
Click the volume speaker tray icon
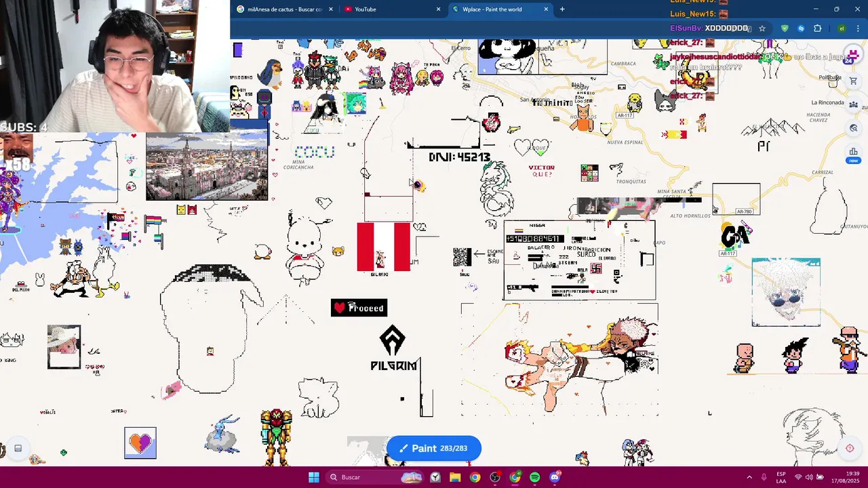809,477
